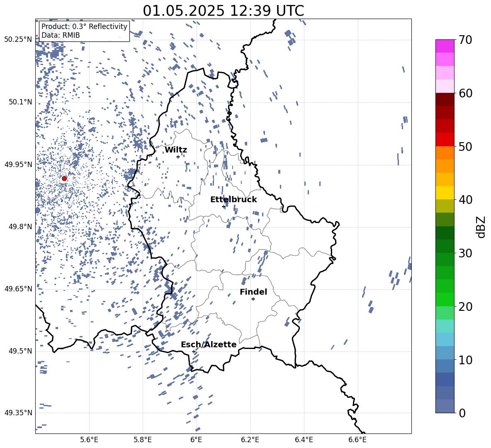
Task: Click the dBZ colorbar axis label
Action: tap(481, 227)
